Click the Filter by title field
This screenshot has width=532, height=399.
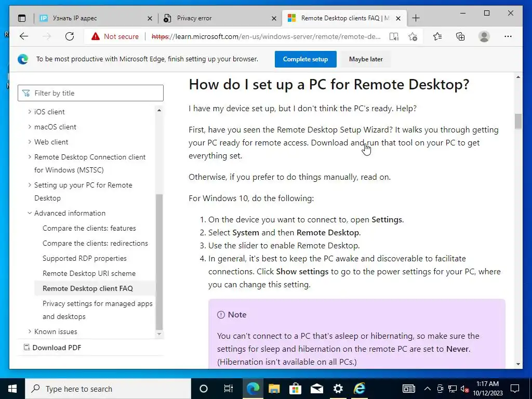[x=90, y=93]
